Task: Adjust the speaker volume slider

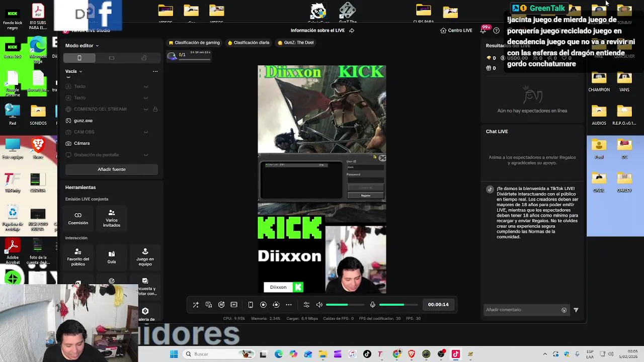Action: (345, 305)
